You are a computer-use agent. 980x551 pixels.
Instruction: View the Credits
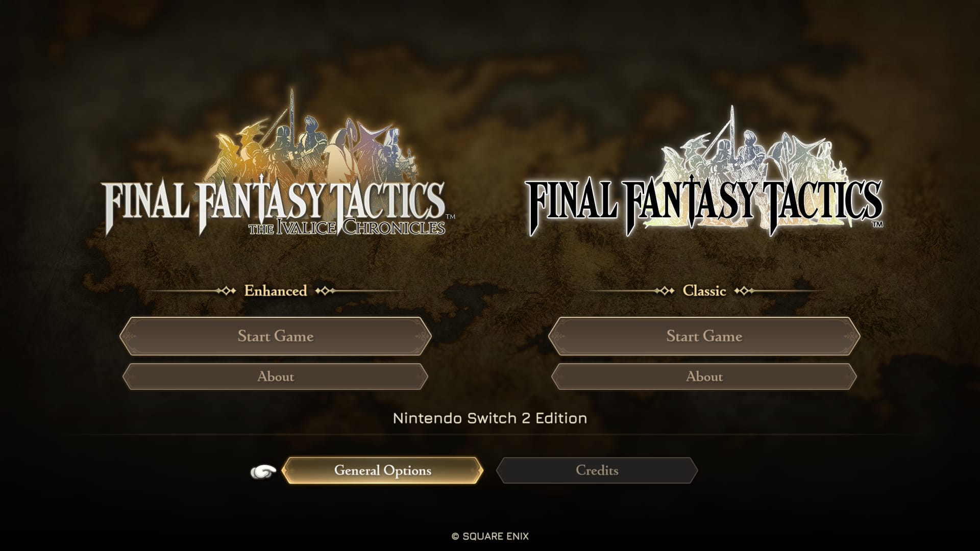pyautogui.click(x=597, y=470)
